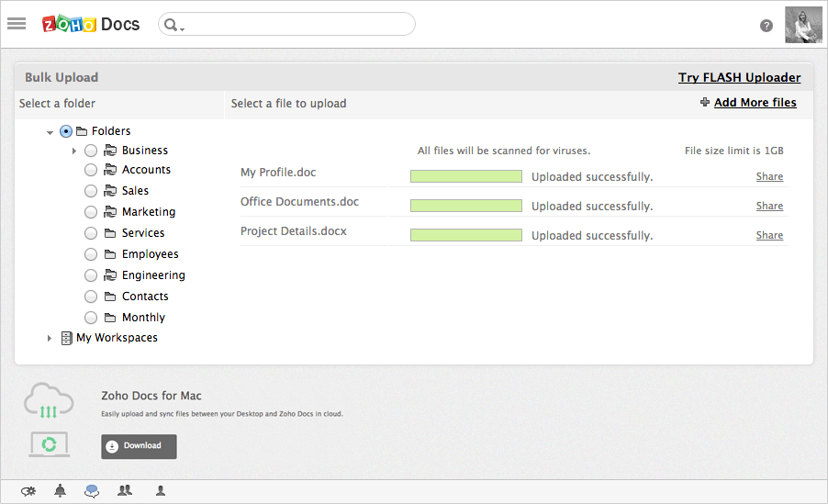
Task: Select the Engineering folder radio button
Action: (91, 275)
